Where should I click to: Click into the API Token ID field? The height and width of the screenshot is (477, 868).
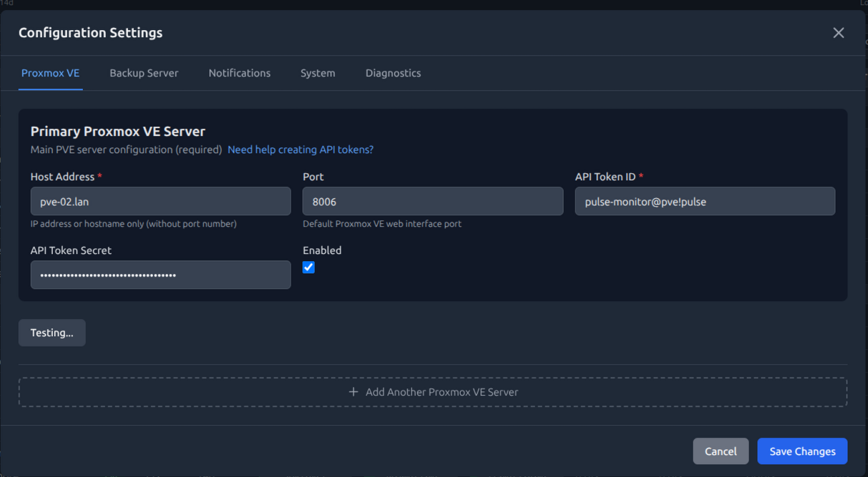tap(704, 202)
